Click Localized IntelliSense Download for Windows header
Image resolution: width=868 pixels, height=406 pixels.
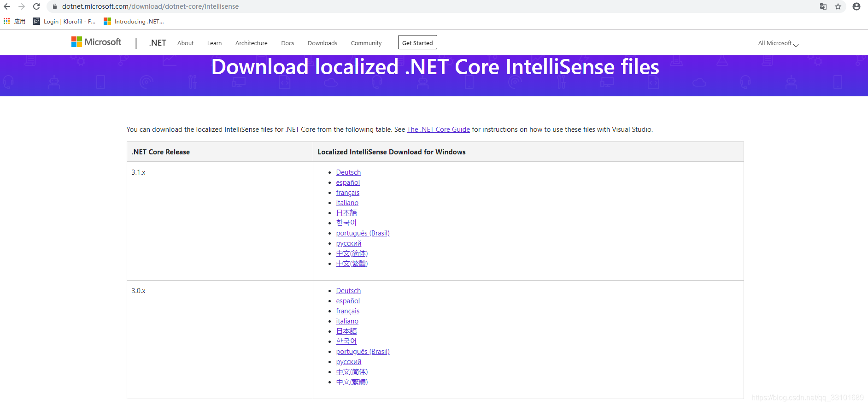coord(528,152)
